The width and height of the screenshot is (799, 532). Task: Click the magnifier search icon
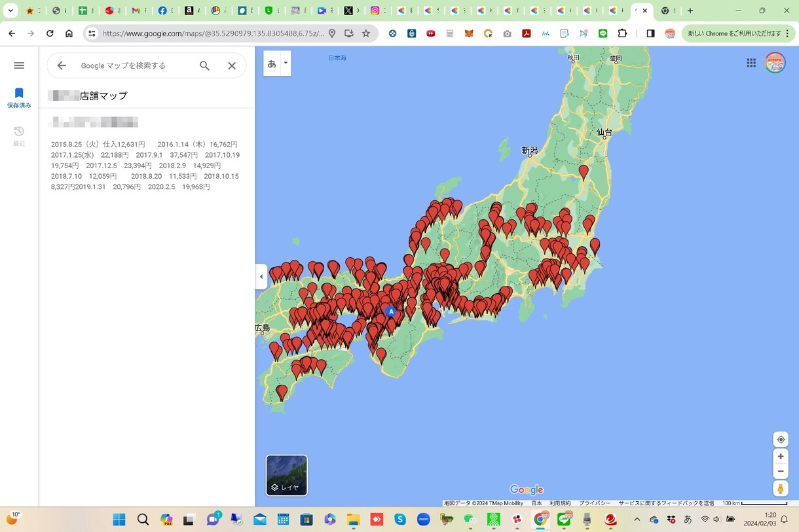coord(205,65)
